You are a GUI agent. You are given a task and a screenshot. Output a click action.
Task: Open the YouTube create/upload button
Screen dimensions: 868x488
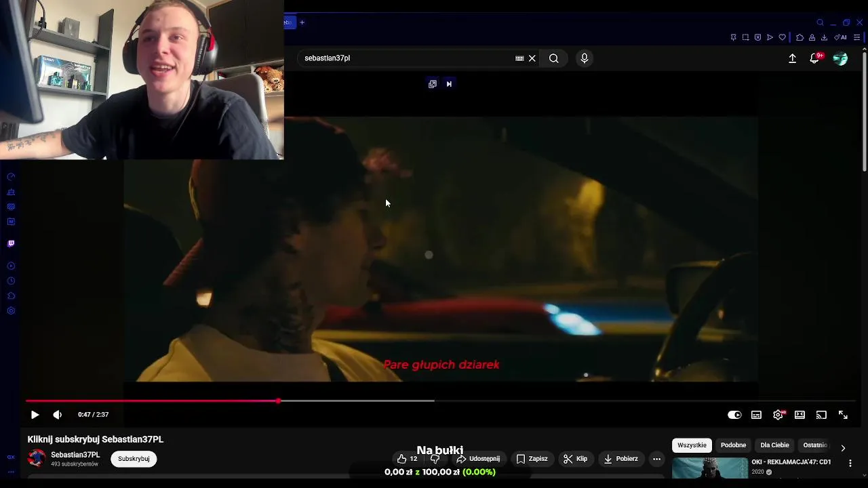[792, 58]
